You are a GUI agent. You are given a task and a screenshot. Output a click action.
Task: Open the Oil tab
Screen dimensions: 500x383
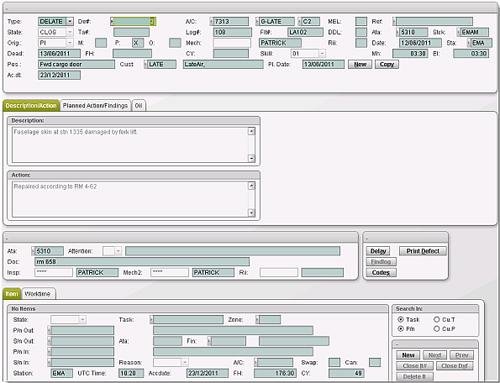pyautogui.click(x=138, y=106)
